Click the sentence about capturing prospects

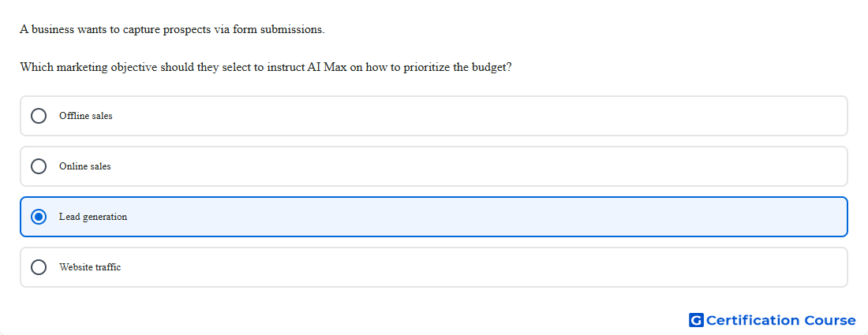pyautogui.click(x=172, y=29)
